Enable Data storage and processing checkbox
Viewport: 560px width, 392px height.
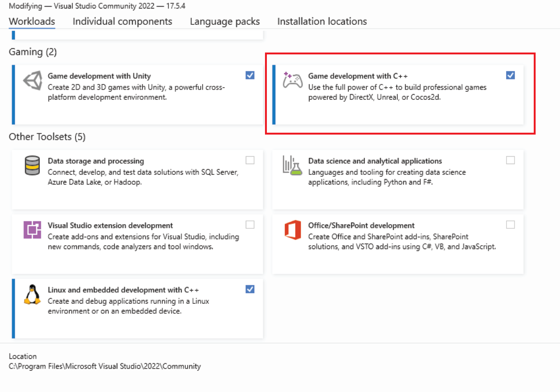(250, 160)
